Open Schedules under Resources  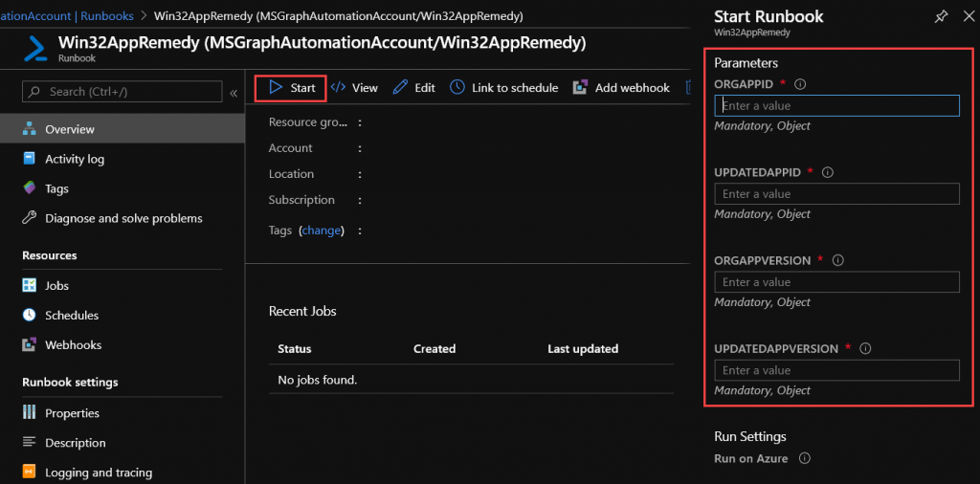pyautogui.click(x=71, y=316)
